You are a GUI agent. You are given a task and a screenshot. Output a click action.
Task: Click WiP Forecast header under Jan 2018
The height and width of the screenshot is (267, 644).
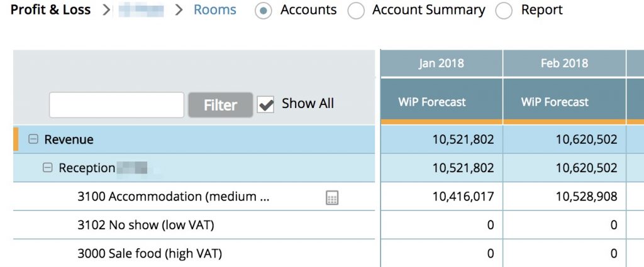click(x=431, y=102)
